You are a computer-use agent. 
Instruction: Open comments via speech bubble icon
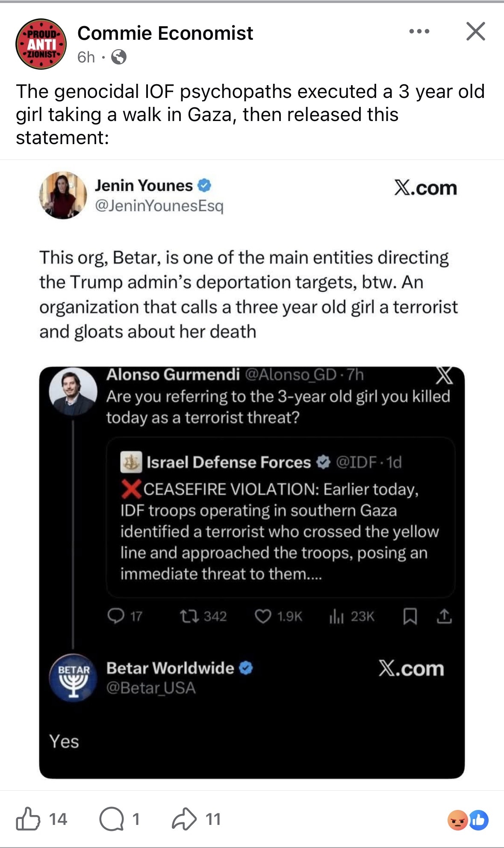pyautogui.click(x=111, y=819)
